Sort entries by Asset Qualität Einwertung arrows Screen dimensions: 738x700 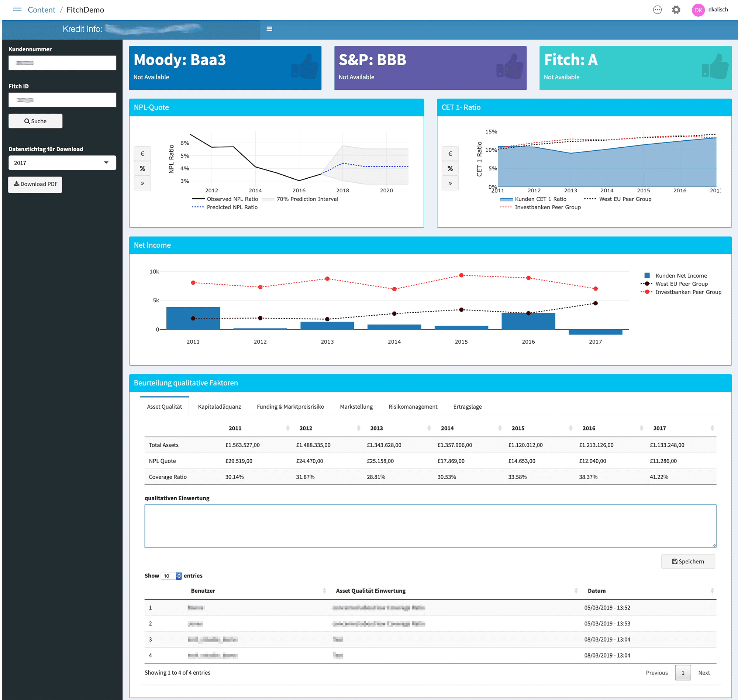click(576, 591)
